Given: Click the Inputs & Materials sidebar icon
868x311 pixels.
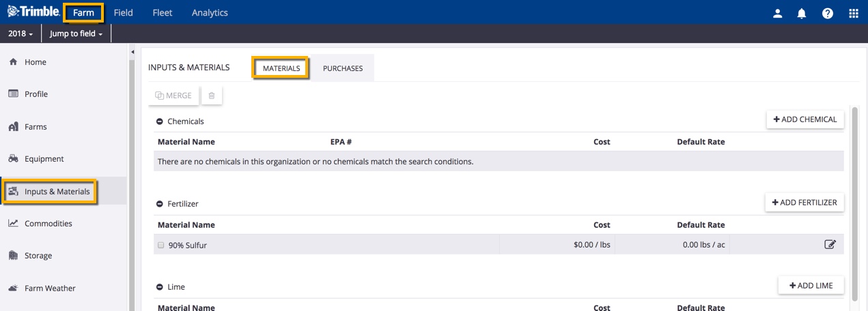Looking at the screenshot, I should [x=13, y=192].
